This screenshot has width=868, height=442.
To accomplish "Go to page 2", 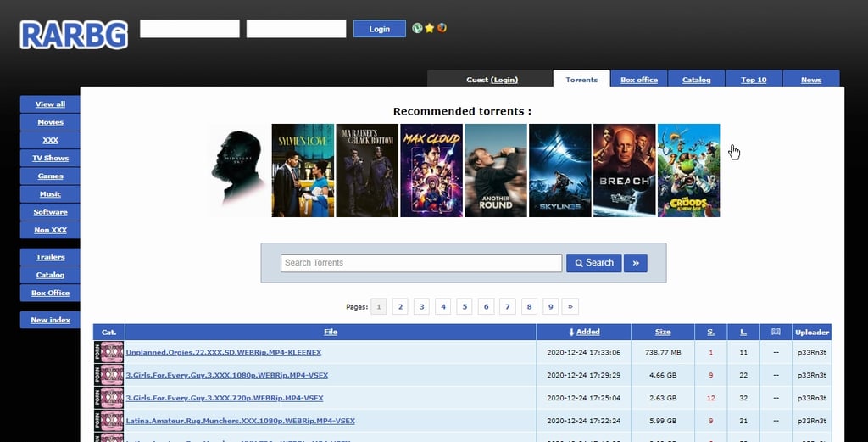I will [x=400, y=306].
